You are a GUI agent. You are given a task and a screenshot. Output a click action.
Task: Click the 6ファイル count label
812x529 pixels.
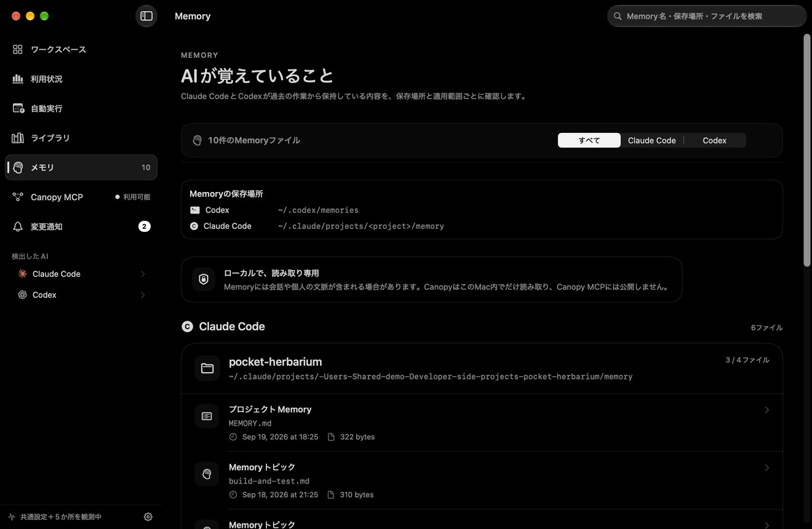(766, 327)
